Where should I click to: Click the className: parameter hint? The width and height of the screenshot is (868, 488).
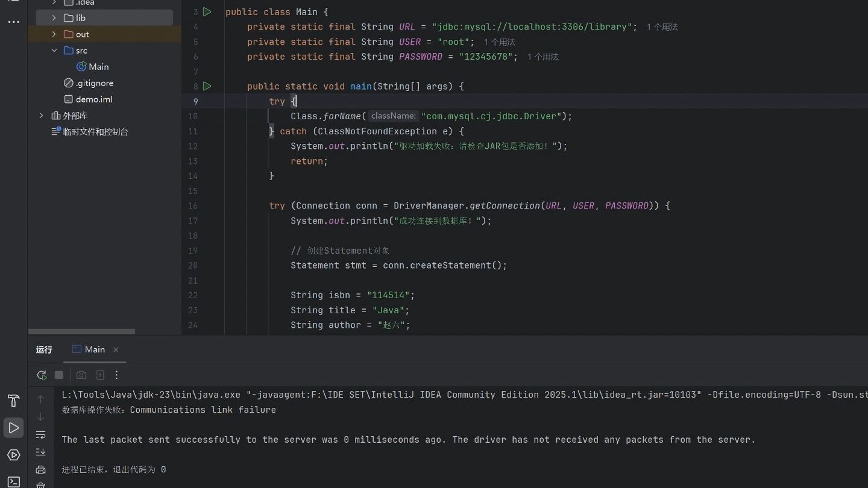[393, 116]
